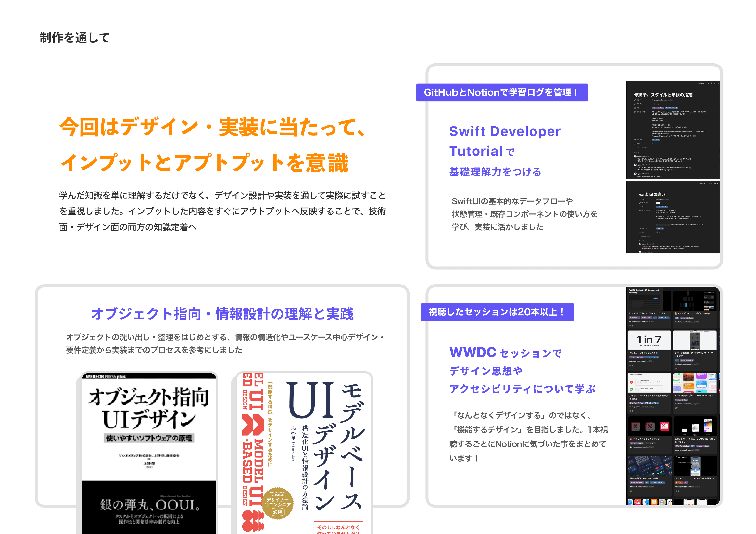Open comments icon on varとletの違い page
The height and width of the screenshot is (534, 756).
712,184
